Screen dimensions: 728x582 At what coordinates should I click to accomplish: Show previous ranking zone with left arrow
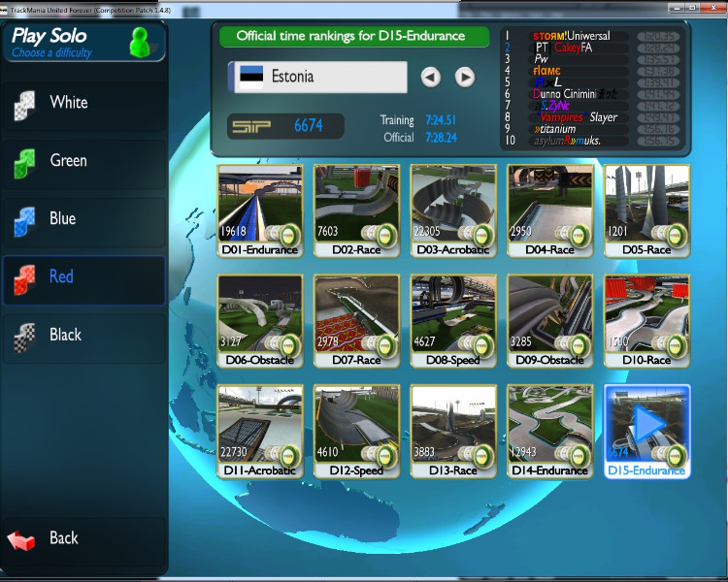point(431,77)
